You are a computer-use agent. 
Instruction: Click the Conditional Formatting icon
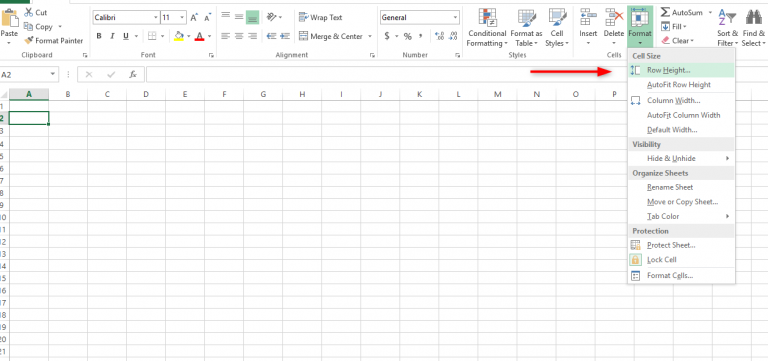point(487,18)
